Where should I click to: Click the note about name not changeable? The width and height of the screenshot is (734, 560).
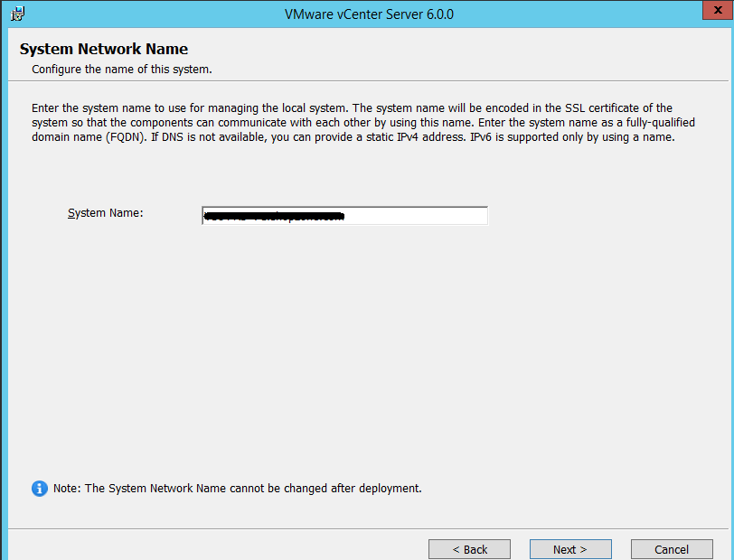click(x=238, y=489)
